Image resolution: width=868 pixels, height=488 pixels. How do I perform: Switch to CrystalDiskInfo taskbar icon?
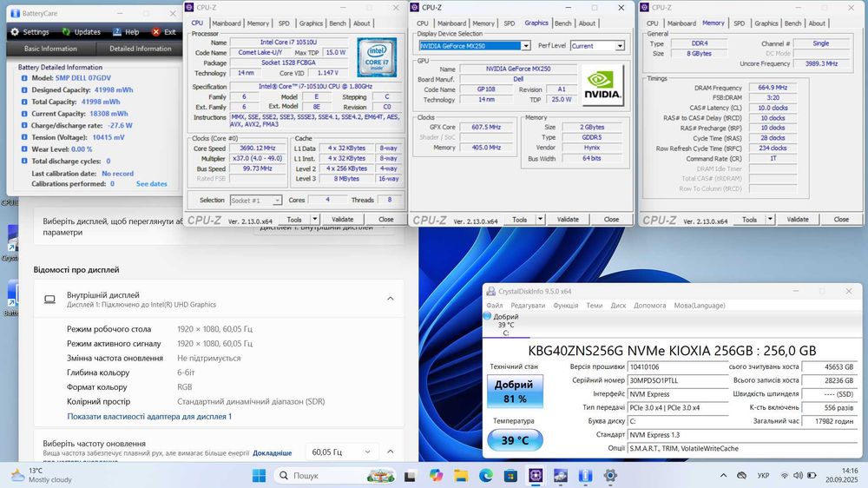(560, 475)
